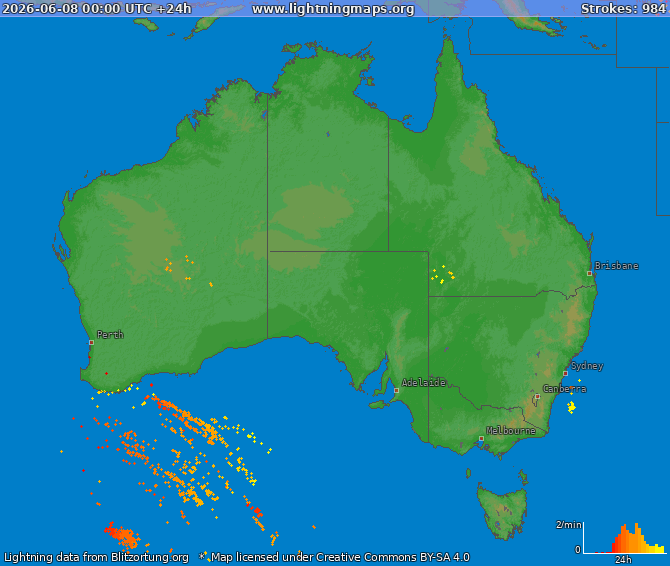Click the Perth city marker
Screen dimensions: 670x566
[x=91, y=343]
